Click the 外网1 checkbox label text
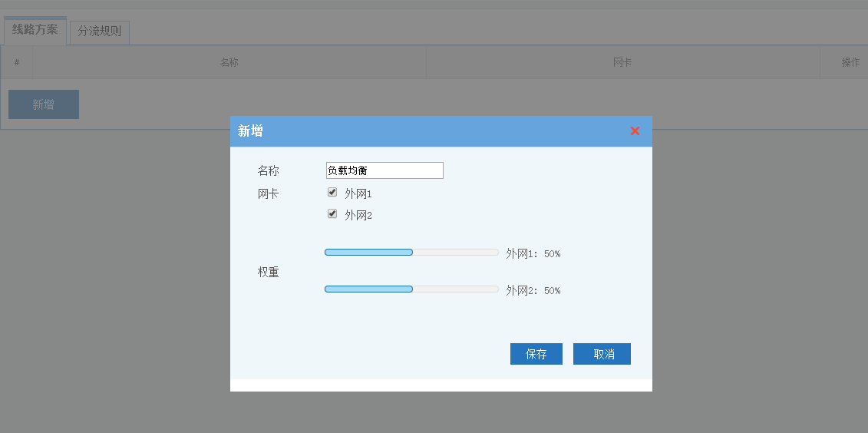This screenshot has height=433, width=868. [x=358, y=194]
